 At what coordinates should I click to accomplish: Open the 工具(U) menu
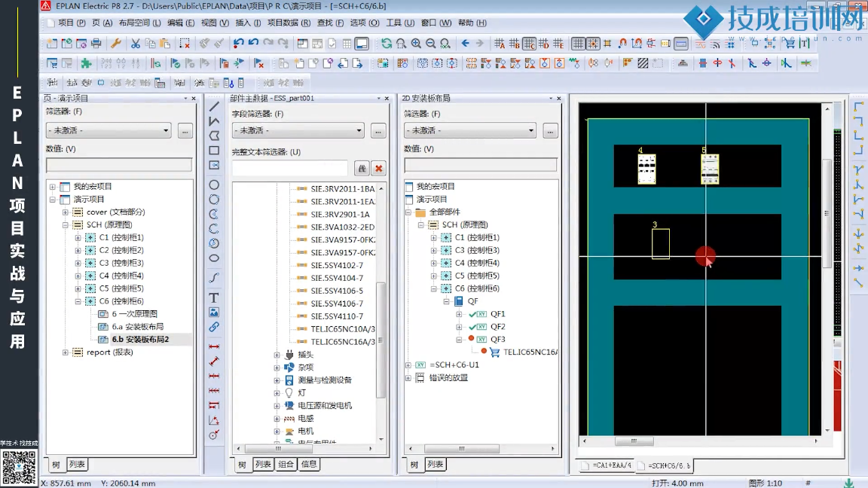(x=400, y=23)
